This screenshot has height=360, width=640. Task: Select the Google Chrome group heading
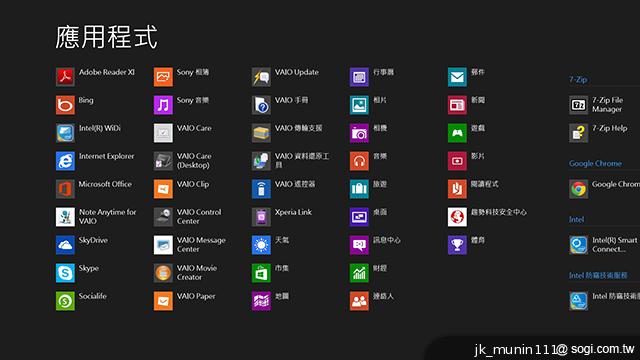pos(596,163)
